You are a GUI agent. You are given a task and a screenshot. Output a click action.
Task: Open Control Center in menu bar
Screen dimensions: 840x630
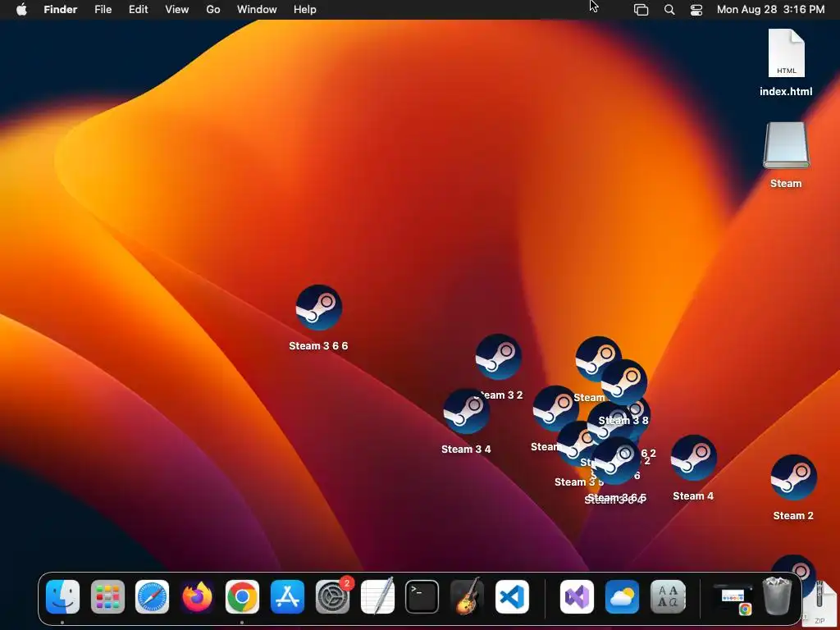[696, 10]
